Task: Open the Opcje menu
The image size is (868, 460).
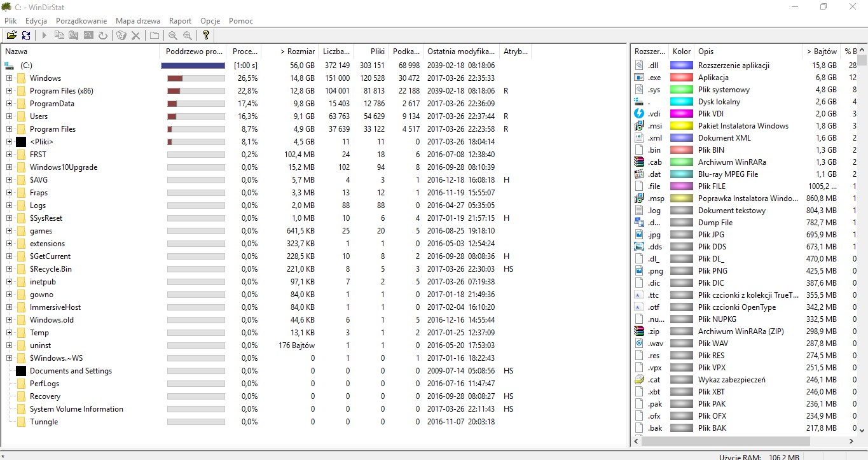Action: coord(210,21)
